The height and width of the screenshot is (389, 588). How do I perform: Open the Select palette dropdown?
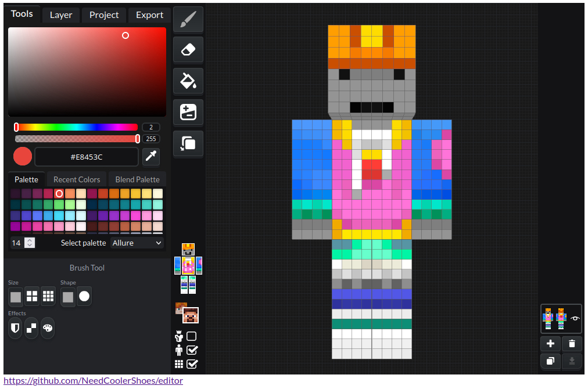tap(137, 243)
